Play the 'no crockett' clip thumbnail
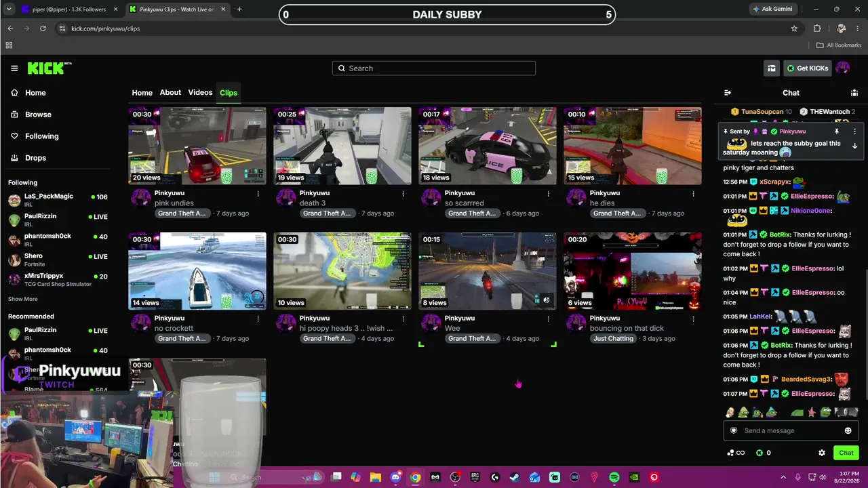868x488 pixels. 197,271
